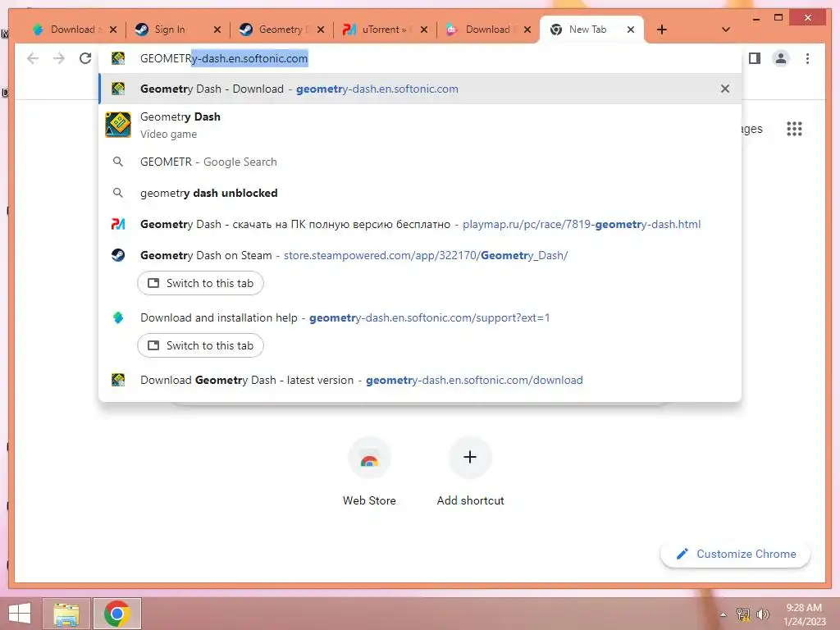
Task: Go back using the back arrow
Action: [33, 58]
